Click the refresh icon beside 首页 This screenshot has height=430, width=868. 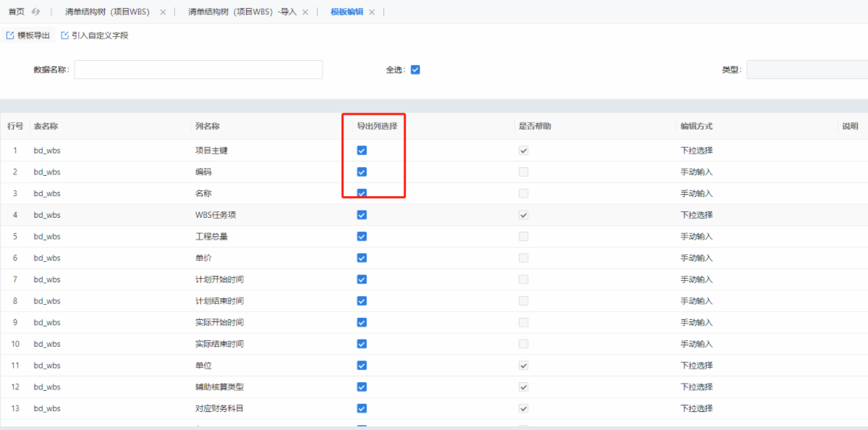click(35, 12)
